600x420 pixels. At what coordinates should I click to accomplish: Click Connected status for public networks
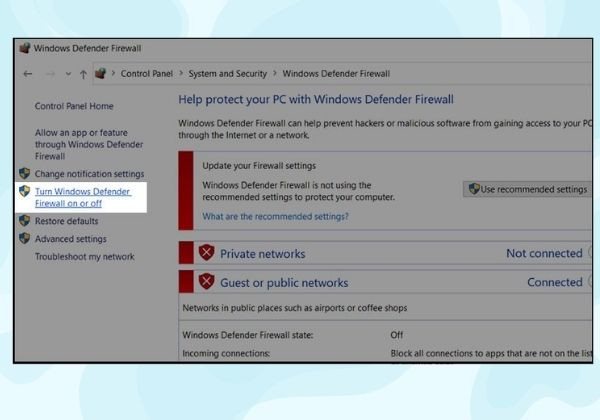click(555, 282)
